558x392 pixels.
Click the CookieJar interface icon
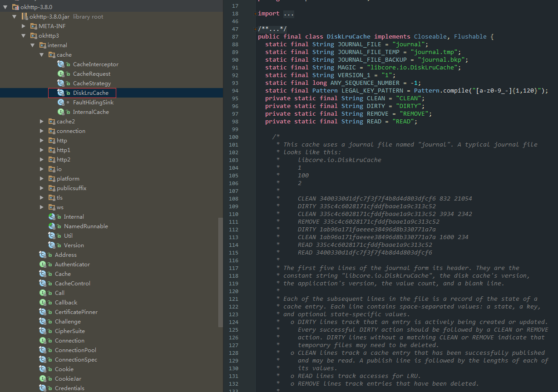[43, 379]
